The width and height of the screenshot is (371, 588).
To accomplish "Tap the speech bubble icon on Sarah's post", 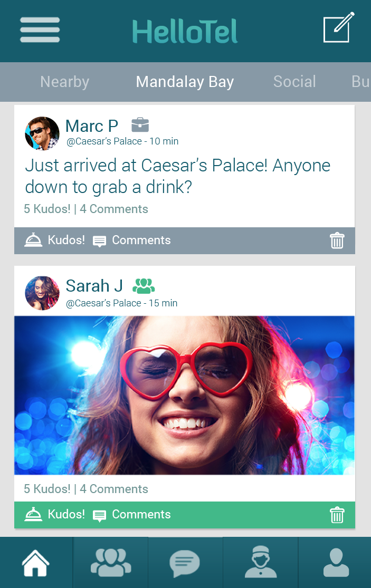I will [99, 515].
